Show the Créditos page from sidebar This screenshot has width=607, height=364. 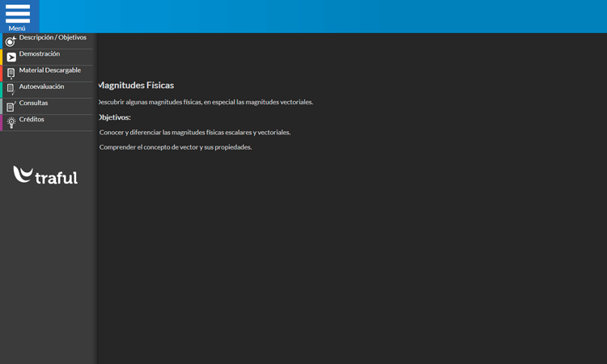click(32, 120)
